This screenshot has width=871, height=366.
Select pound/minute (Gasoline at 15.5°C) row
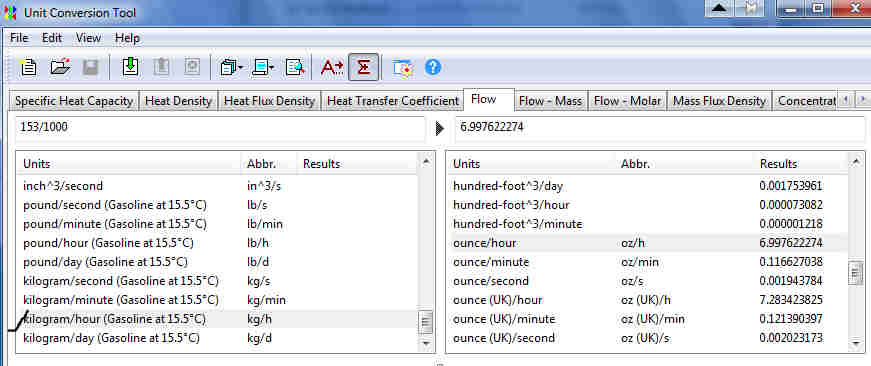coord(218,224)
